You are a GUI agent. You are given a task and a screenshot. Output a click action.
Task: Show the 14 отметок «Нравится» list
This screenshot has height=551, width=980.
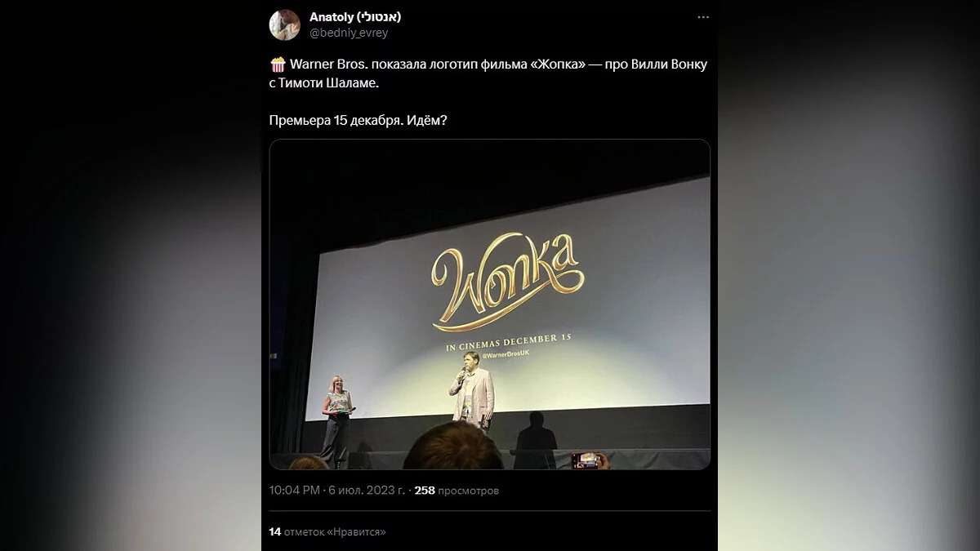coord(327,531)
